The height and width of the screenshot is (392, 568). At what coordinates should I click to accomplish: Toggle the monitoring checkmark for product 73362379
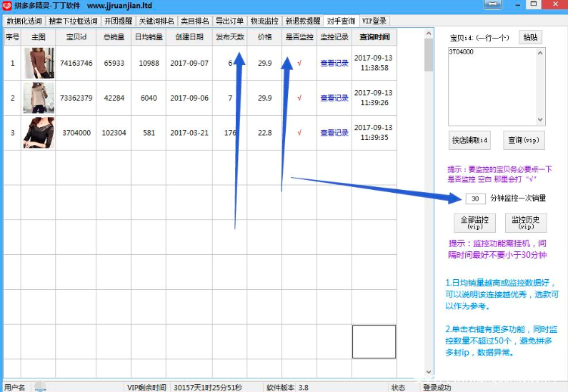coord(299,98)
